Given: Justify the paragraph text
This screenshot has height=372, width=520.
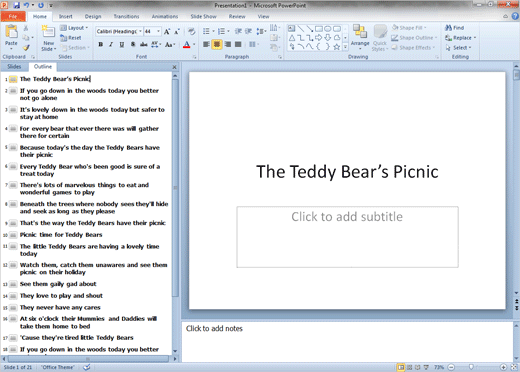Looking at the screenshot, I should coord(238,44).
